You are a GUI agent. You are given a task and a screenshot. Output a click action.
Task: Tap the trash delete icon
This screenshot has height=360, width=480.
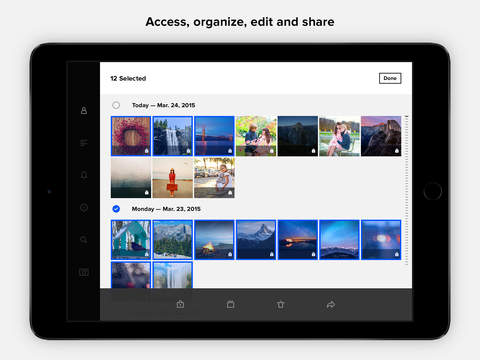point(281,304)
